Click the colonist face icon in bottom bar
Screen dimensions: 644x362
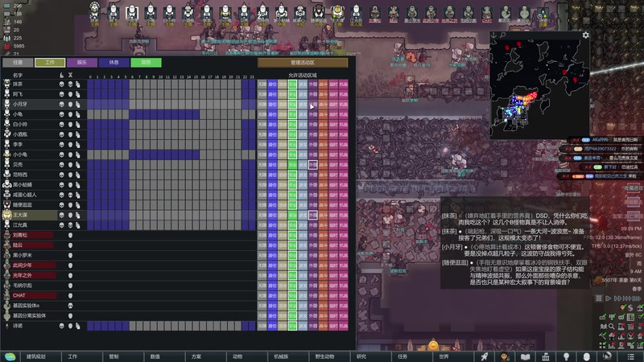click(505, 356)
